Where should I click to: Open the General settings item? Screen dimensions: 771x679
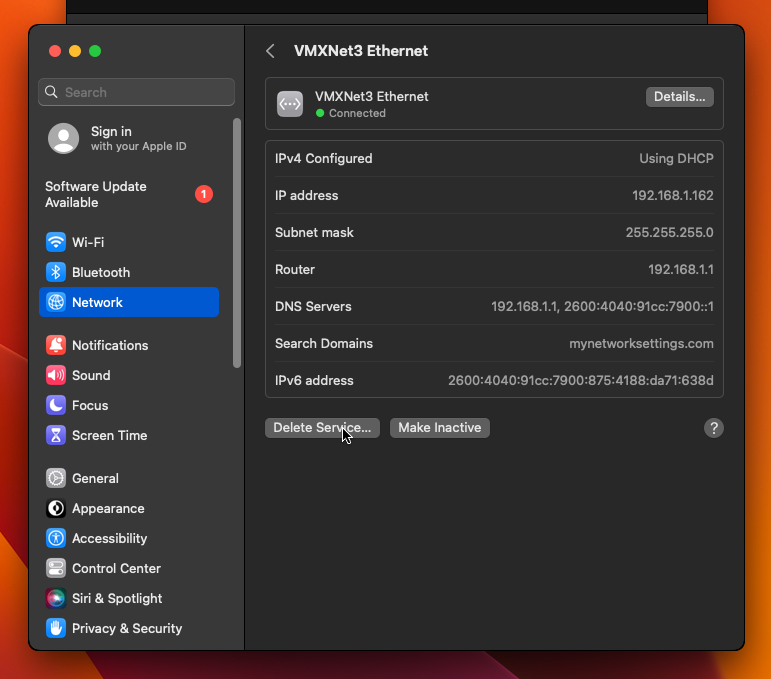click(95, 478)
